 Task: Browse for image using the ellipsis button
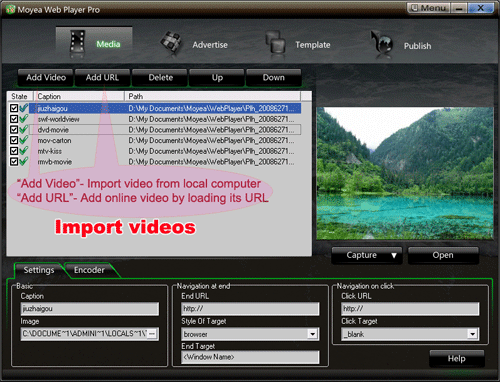(x=152, y=334)
